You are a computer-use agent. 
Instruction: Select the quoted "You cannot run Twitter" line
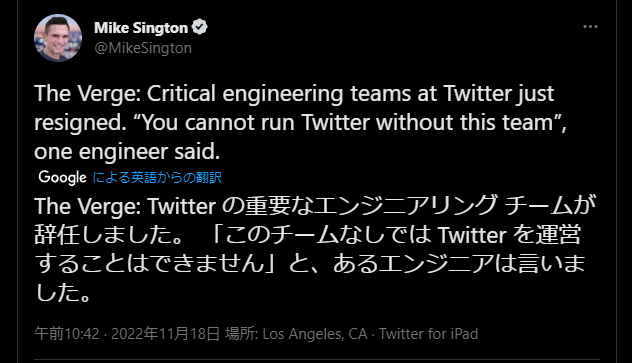tap(300, 122)
